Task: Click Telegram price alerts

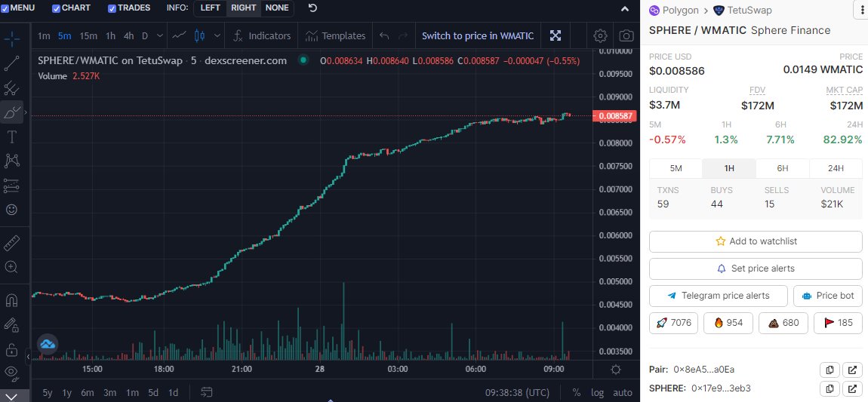Action: [x=718, y=296]
